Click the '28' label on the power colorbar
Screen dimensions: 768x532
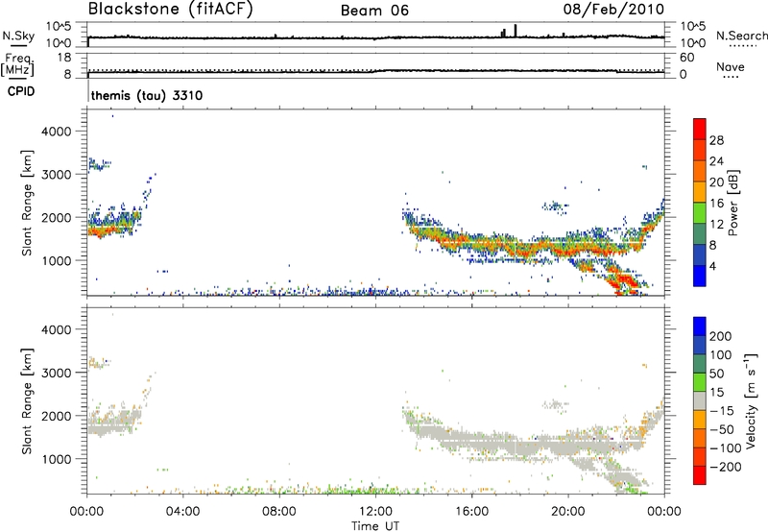716,140
